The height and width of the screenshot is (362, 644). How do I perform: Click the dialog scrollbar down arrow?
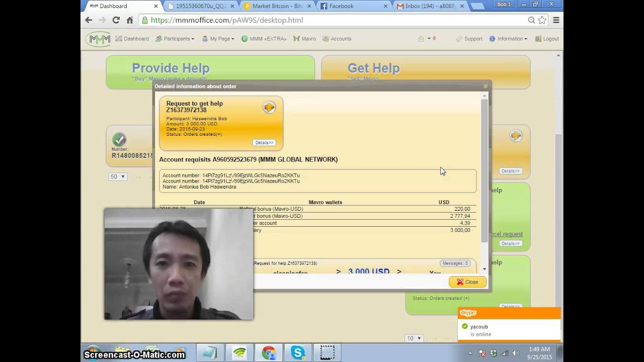coord(485,269)
